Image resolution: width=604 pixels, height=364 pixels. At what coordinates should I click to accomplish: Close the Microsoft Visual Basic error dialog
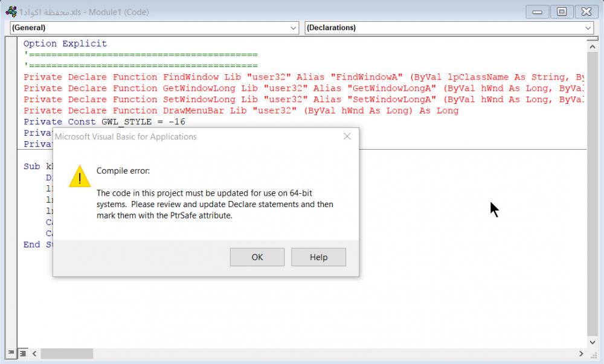click(x=347, y=136)
